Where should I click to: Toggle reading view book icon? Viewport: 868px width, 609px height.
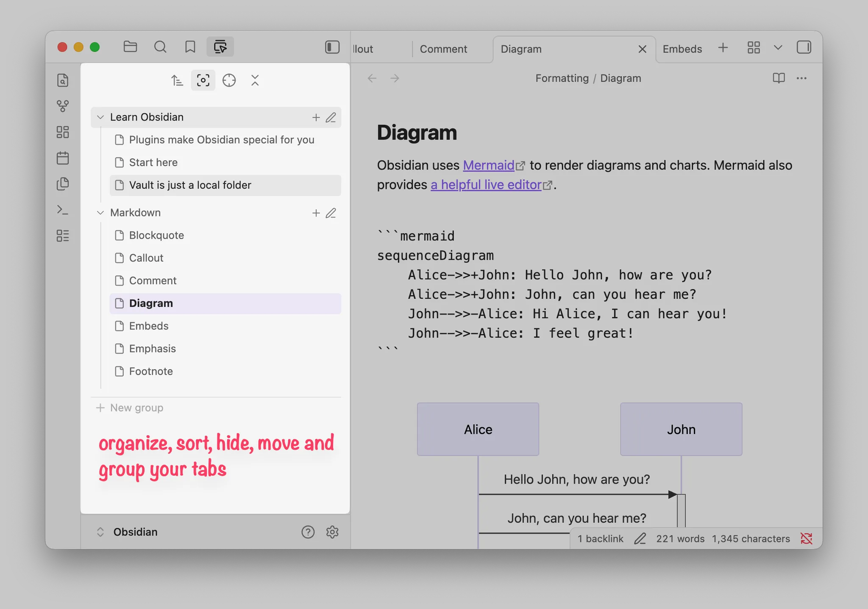pyautogui.click(x=779, y=78)
